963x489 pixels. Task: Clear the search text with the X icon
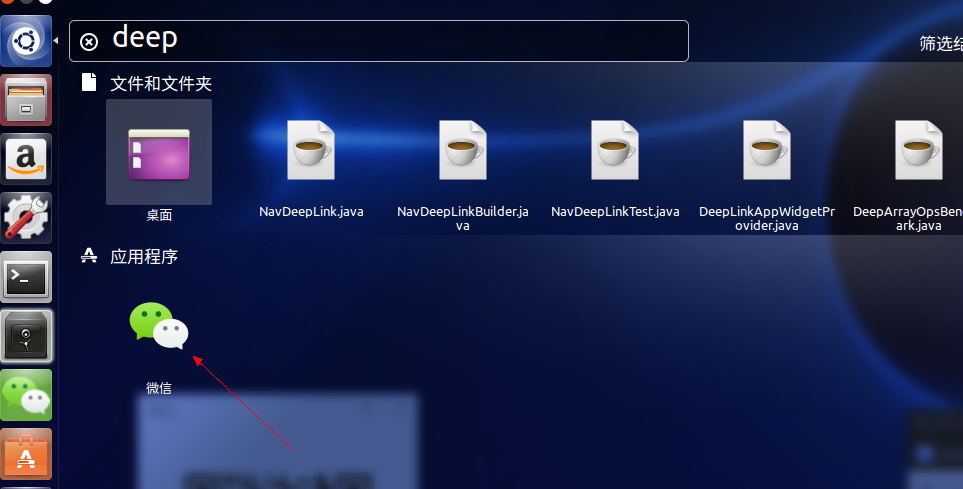pyautogui.click(x=89, y=42)
